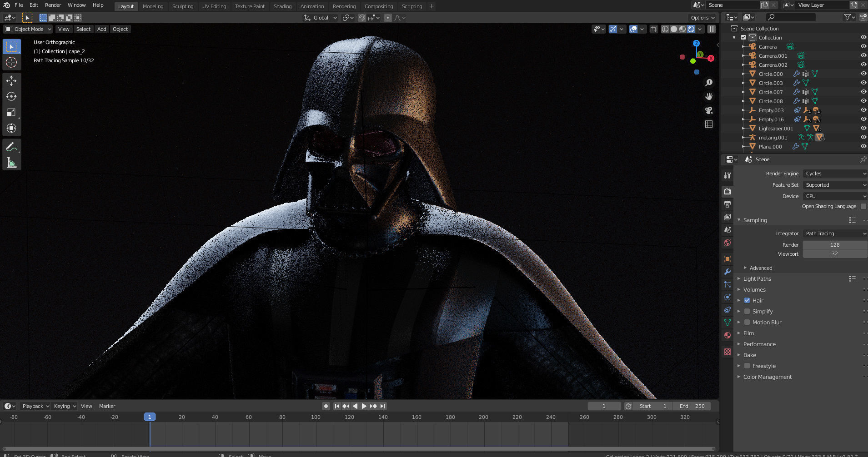Expand the Performance panel

(x=759, y=344)
